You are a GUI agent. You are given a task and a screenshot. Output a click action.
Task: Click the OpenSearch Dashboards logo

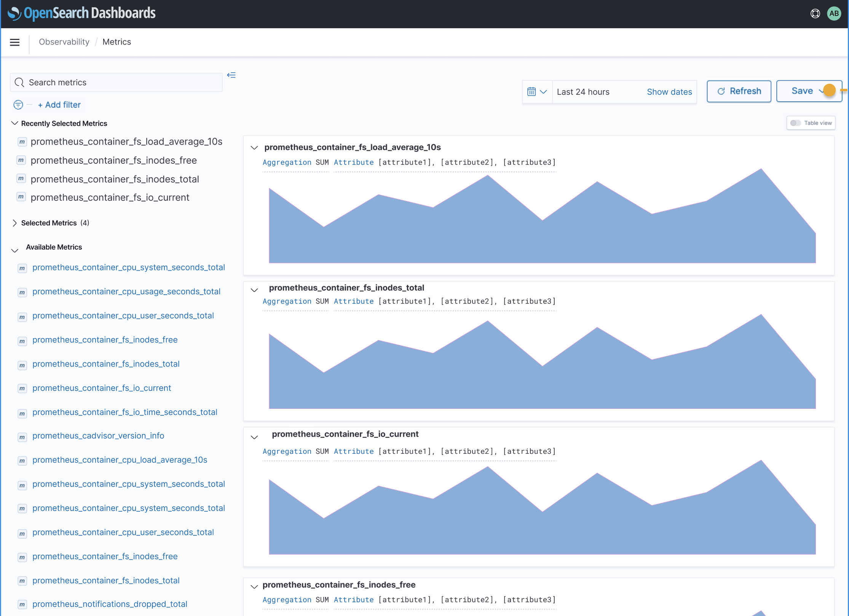click(x=81, y=13)
